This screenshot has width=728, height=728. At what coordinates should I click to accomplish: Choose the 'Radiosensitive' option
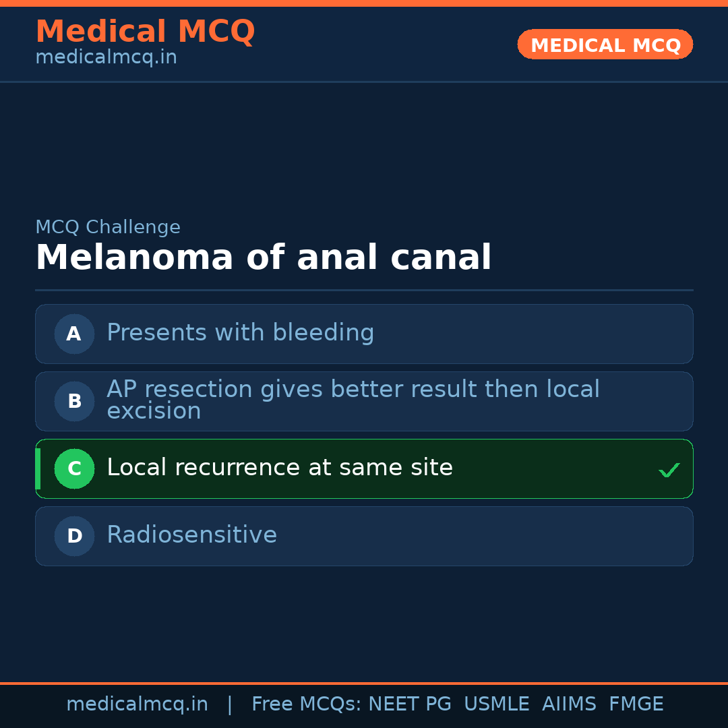(191, 535)
